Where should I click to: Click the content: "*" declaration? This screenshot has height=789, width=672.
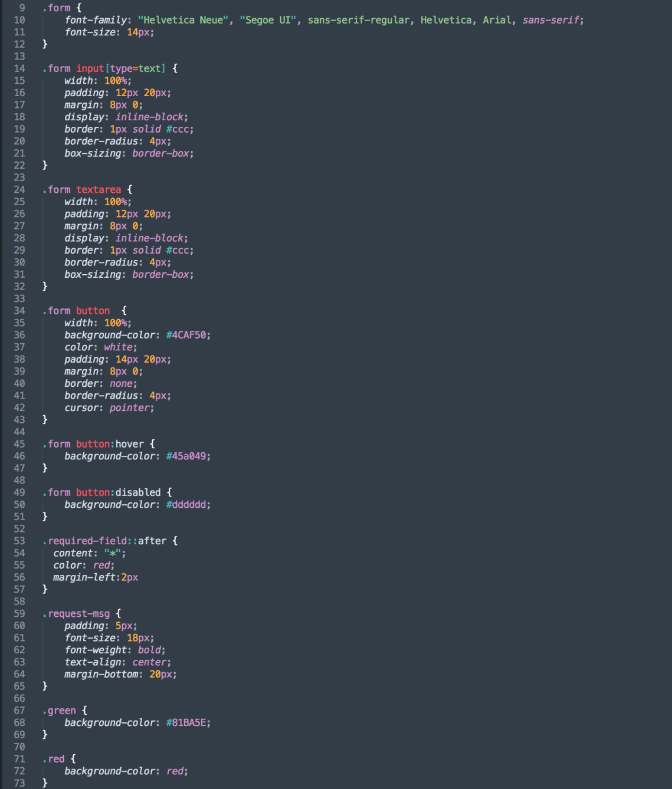pos(89,553)
